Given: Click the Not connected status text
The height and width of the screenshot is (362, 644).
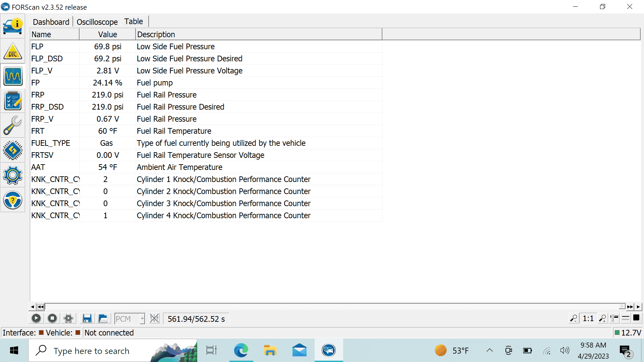Looking at the screenshot, I should click(x=109, y=333).
